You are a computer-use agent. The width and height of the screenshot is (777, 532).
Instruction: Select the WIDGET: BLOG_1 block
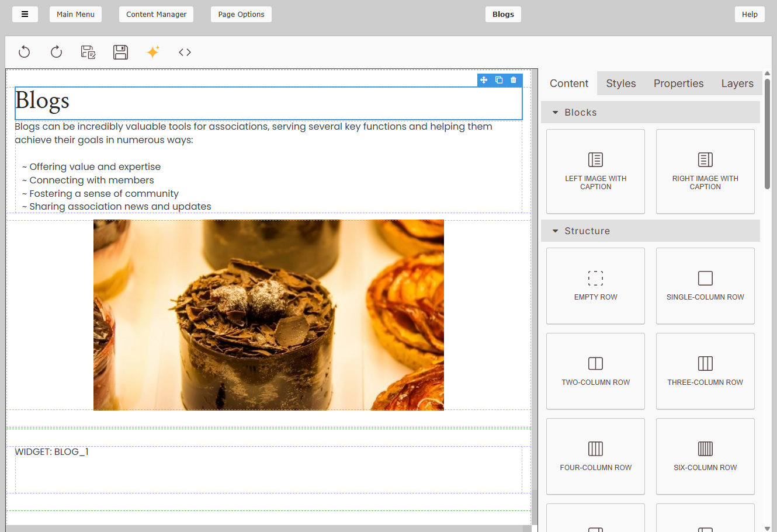click(269, 470)
